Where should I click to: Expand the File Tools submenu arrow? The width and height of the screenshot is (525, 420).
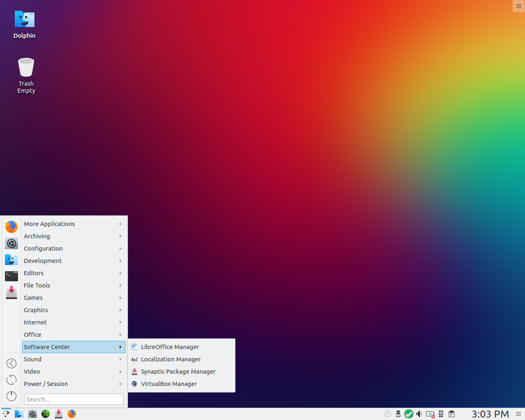[121, 285]
